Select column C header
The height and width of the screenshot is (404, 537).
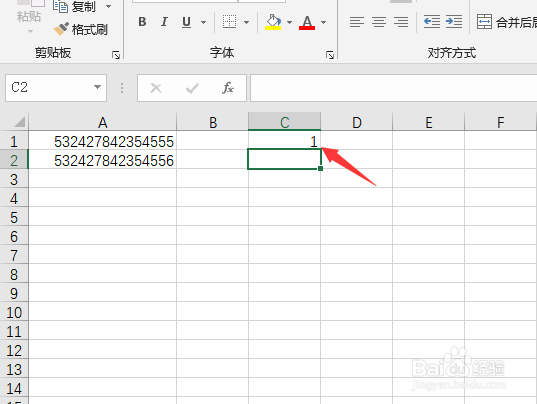(x=285, y=122)
